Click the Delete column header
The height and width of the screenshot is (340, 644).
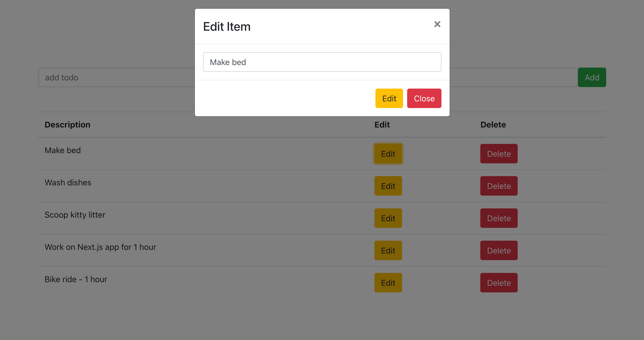493,125
